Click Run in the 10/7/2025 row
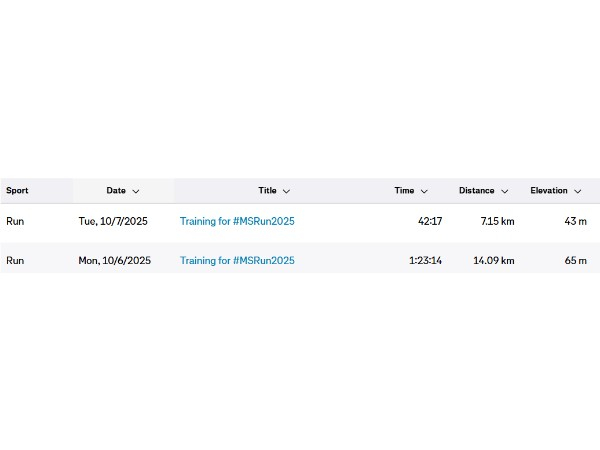The image size is (600, 450). point(15,221)
